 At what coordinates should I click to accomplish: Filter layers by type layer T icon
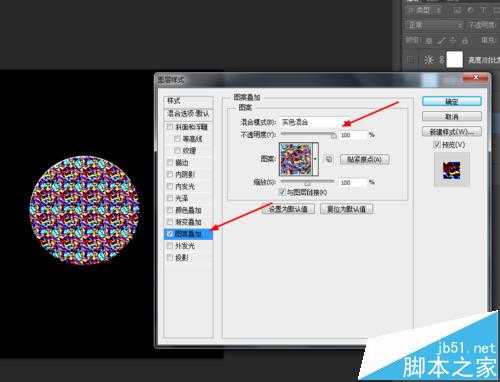click(483, 11)
